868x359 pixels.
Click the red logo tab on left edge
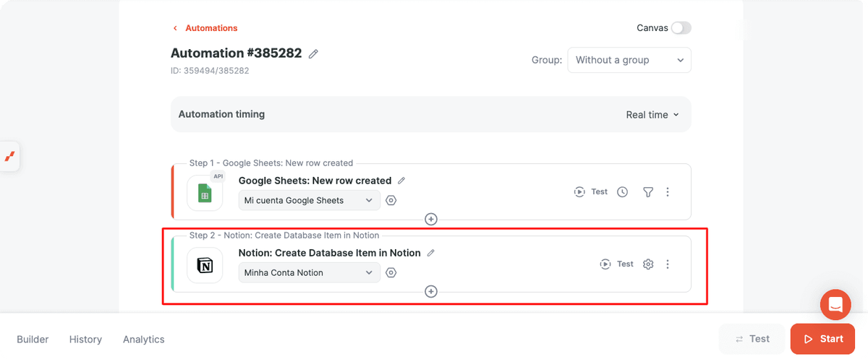pos(10,156)
